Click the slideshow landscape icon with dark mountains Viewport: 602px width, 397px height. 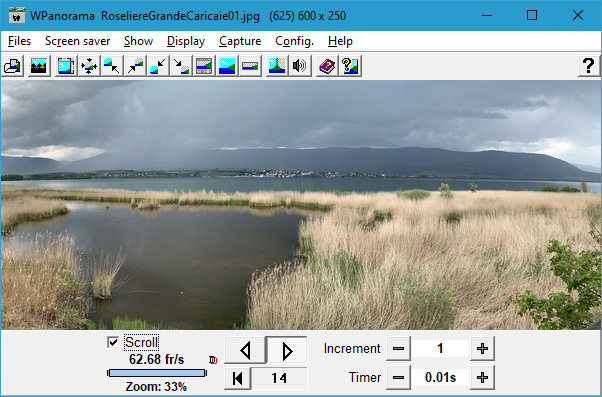point(39,66)
